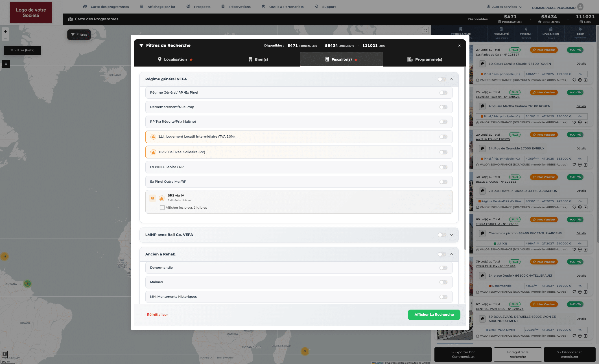
Task: Click the Afficher La Recherche button
Action: pos(434,315)
